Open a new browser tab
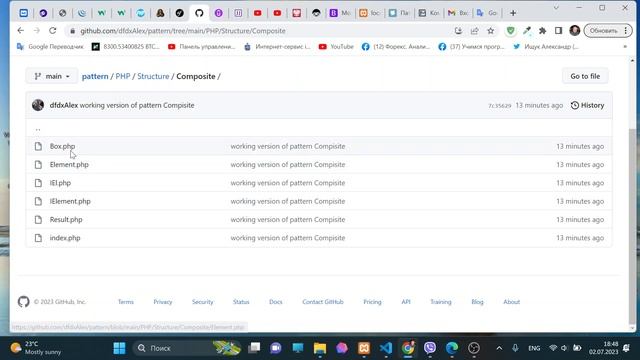The width and height of the screenshot is (640, 360). click(513, 13)
